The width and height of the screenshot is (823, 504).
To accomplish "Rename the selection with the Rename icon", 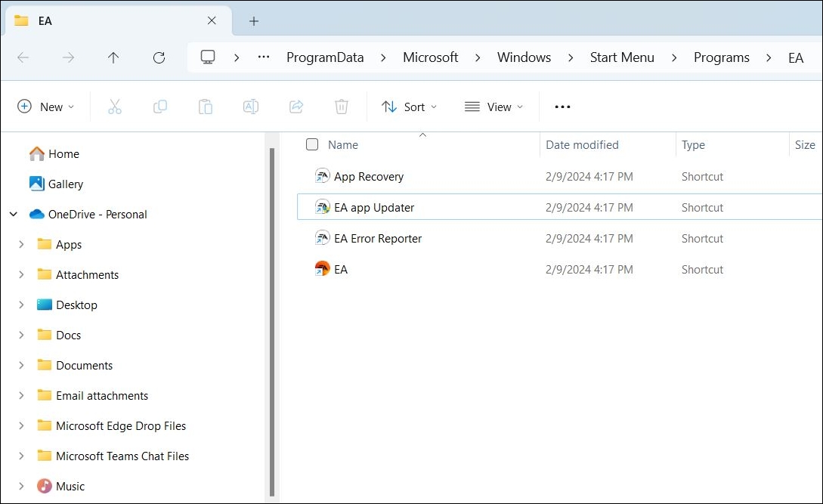I will (x=250, y=107).
